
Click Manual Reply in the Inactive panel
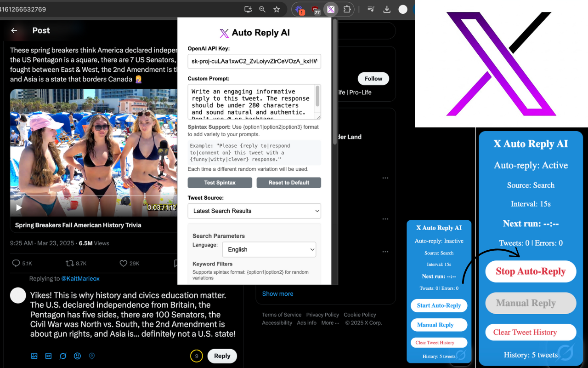[439, 325]
